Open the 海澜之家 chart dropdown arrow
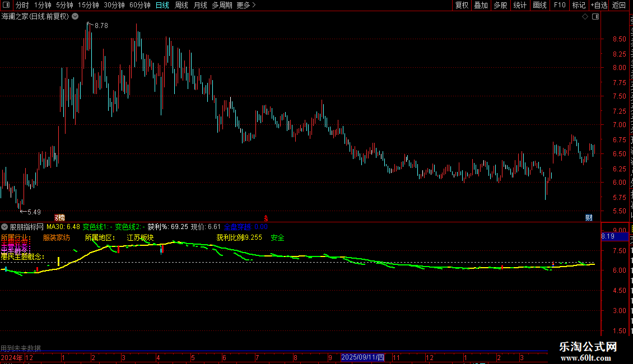 (x=75, y=17)
